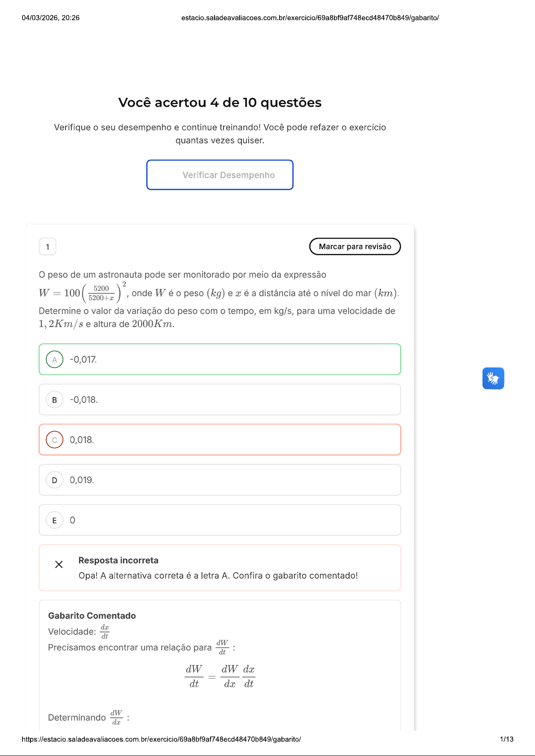Click the Resposta incorreta message title
Screen dimensions: 535x756
point(118,560)
